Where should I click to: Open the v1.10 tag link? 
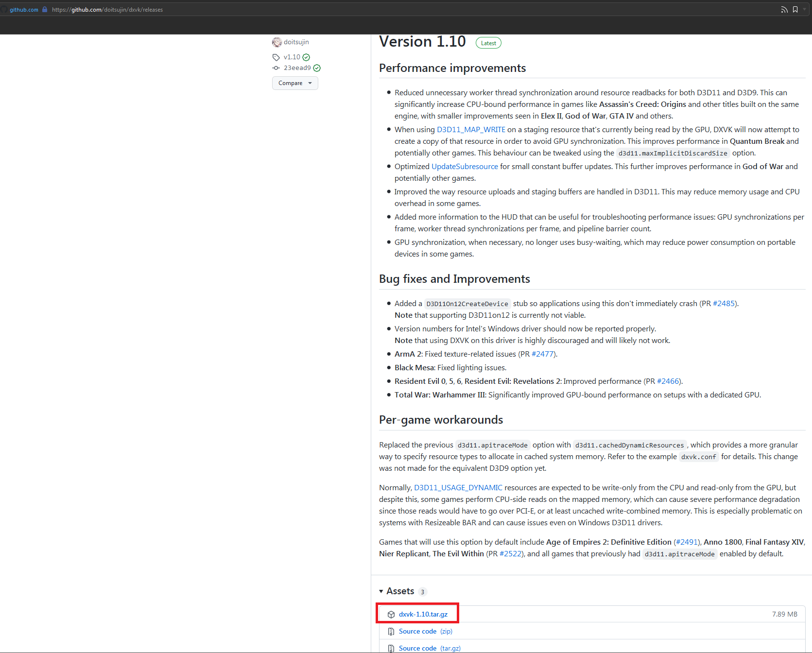[x=292, y=57]
